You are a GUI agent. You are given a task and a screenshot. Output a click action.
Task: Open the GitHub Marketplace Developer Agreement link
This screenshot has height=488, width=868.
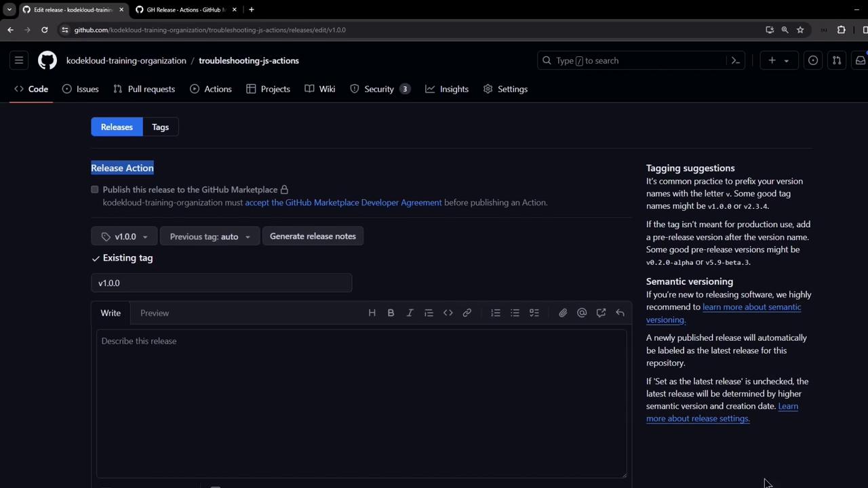point(343,203)
